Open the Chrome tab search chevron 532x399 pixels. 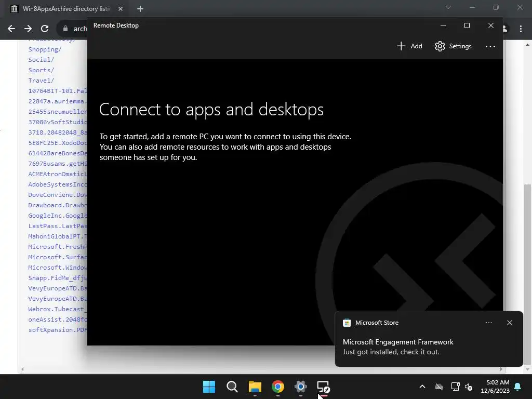[x=448, y=7]
